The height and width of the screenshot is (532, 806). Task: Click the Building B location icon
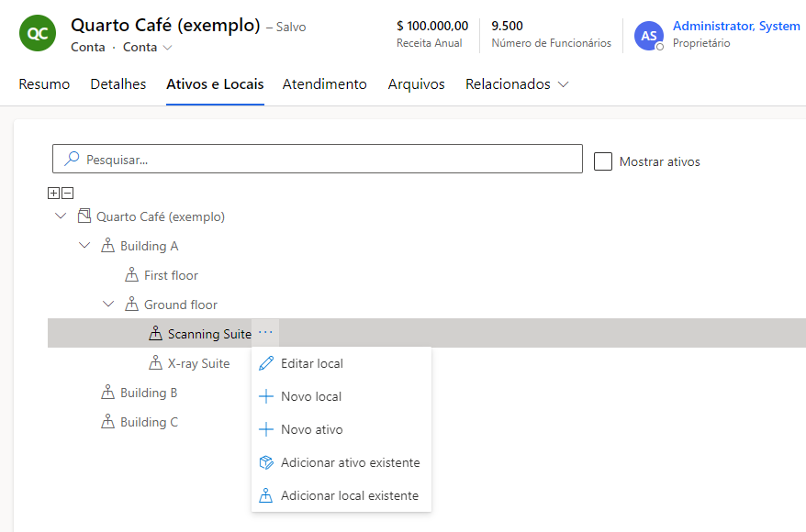pyautogui.click(x=108, y=393)
